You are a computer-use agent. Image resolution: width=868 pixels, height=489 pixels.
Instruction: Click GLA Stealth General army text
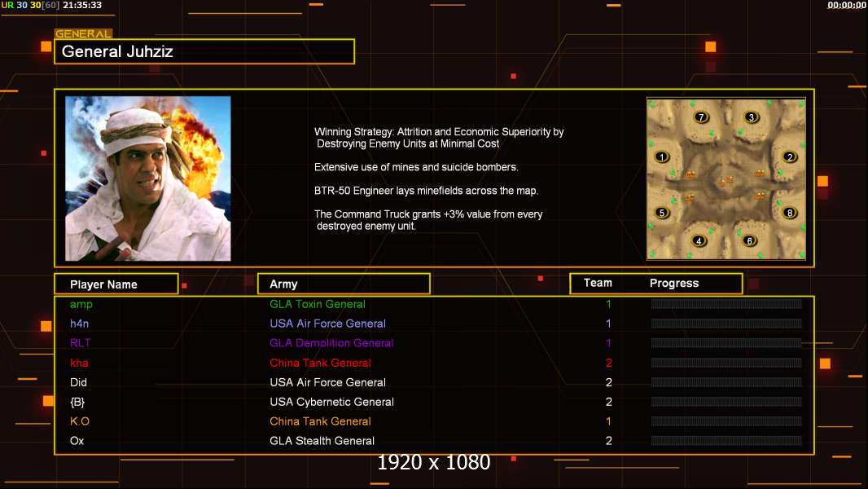pyautogui.click(x=322, y=441)
